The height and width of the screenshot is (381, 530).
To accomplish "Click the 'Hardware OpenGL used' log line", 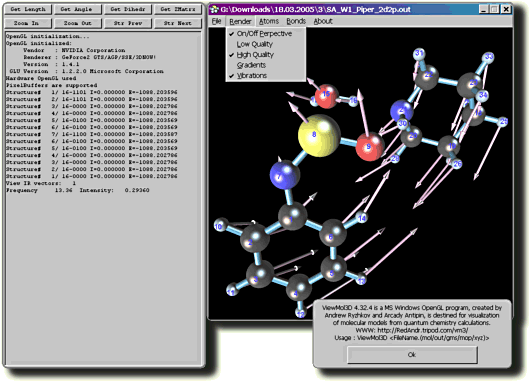I will [41, 78].
